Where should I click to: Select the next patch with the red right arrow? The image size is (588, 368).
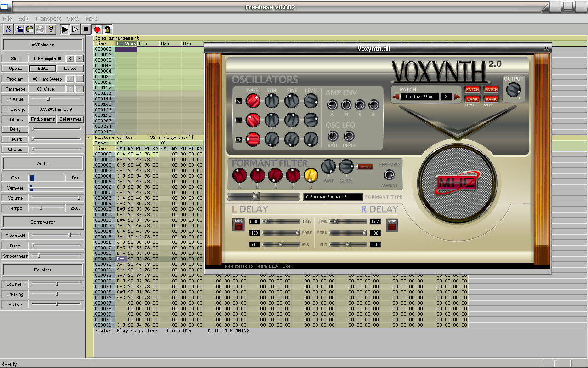pos(457,97)
